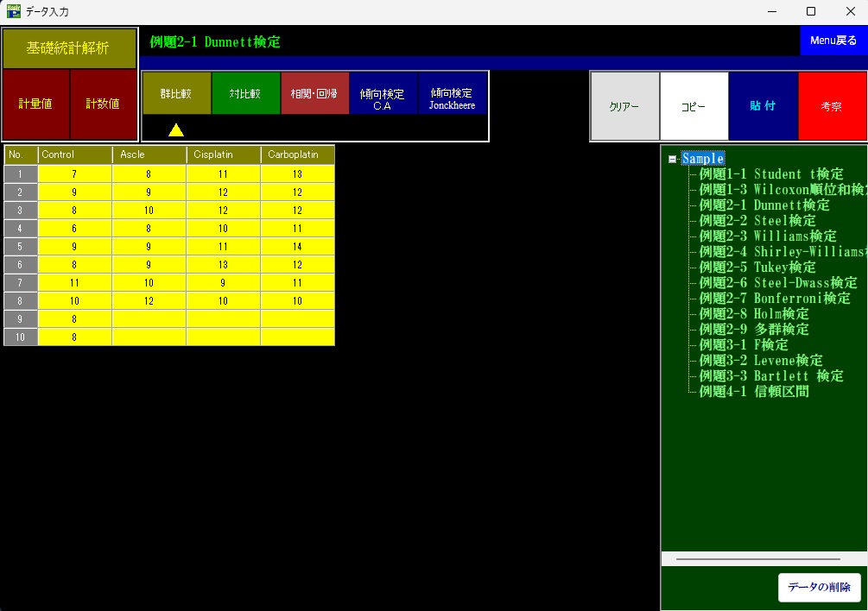
Task: Collapse the Sample tree node
Action: pos(673,159)
